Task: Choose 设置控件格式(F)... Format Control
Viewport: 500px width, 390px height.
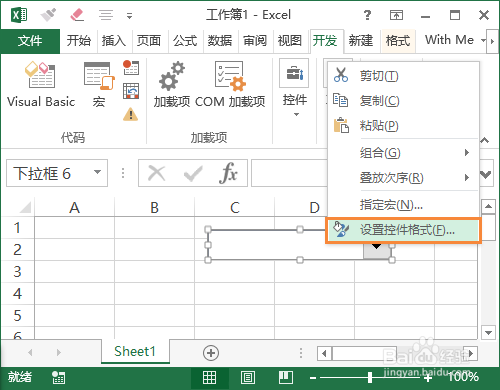Action: pyautogui.click(x=403, y=230)
